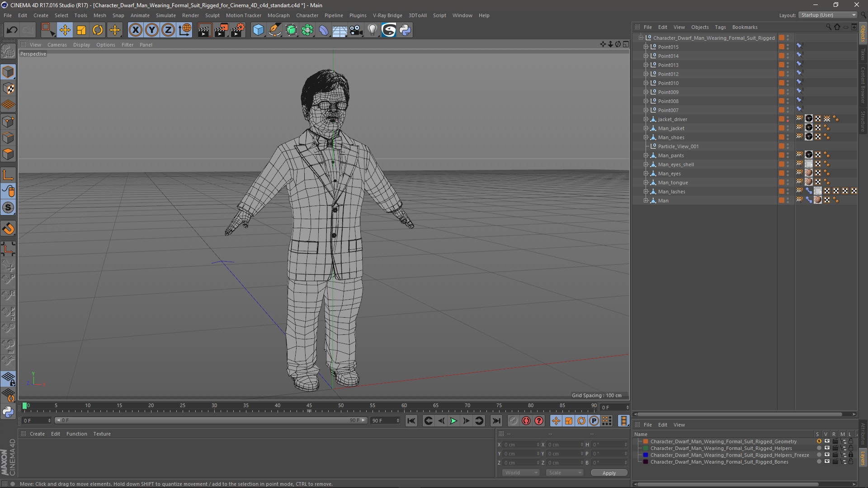The height and width of the screenshot is (488, 868).
Task: Open the Takes side tab
Action: [x=863, y=54]
